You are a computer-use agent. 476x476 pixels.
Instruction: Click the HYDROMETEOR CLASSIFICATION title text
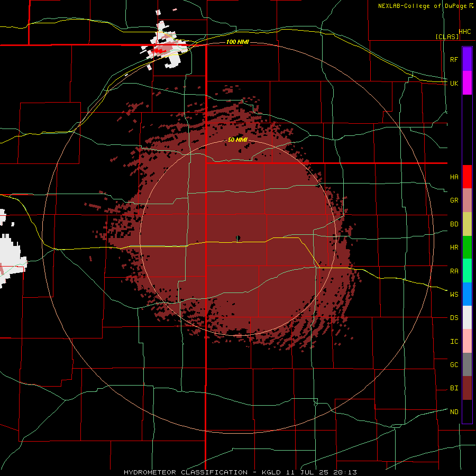(186, 472)
